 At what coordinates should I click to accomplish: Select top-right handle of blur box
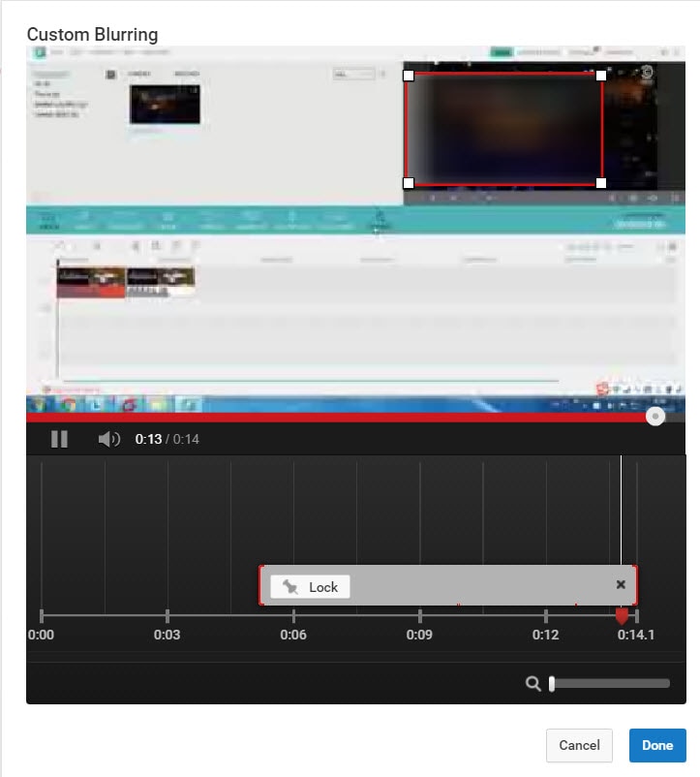pos(601,76)
